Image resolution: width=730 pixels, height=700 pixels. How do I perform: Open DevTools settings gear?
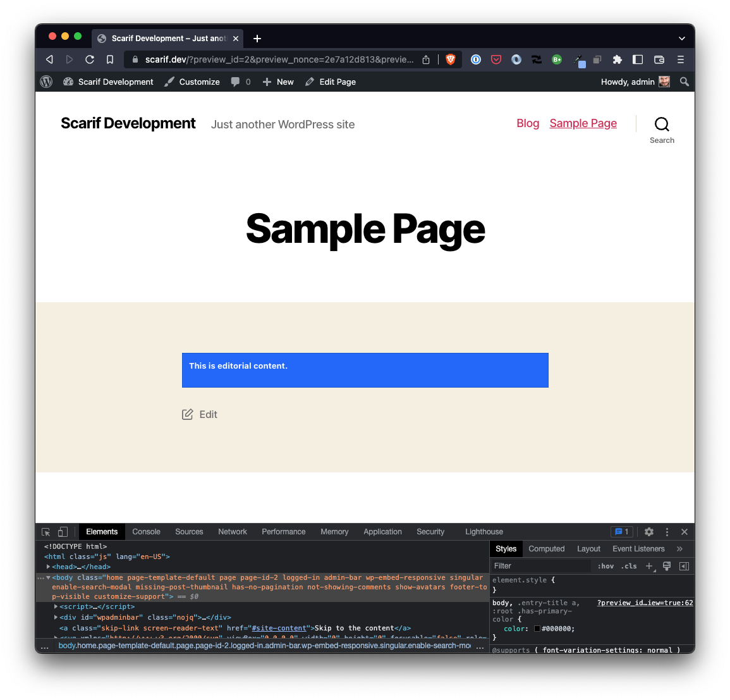[648, 532]
